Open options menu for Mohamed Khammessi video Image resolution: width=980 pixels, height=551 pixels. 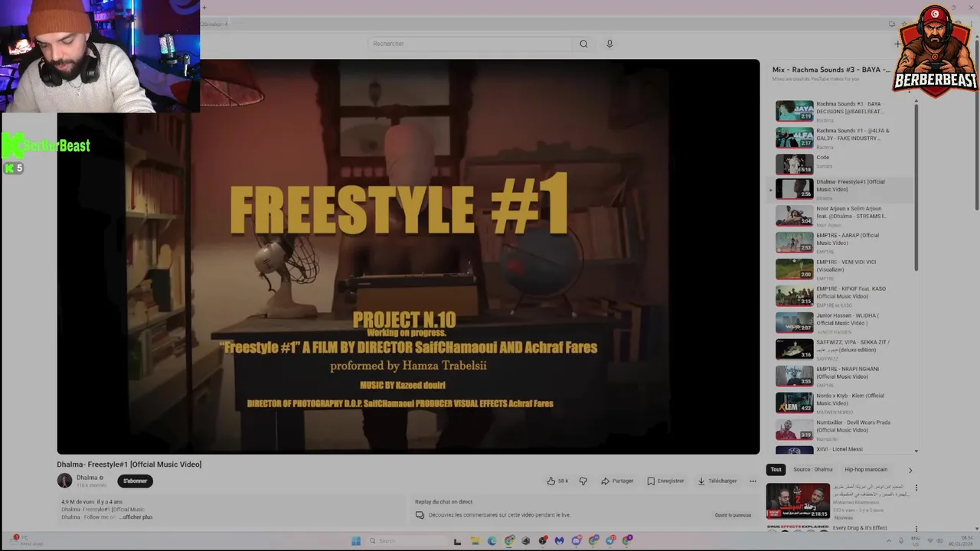916,487
